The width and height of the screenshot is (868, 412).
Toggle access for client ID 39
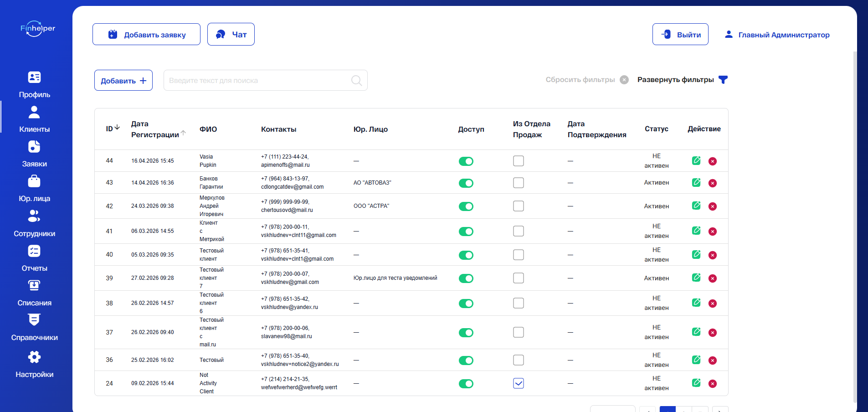466,278
